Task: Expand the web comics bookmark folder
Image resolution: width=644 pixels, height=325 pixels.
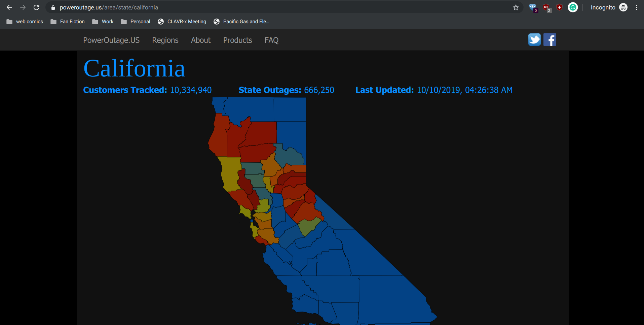Action: pyautogui.click(x=25, y=22)
